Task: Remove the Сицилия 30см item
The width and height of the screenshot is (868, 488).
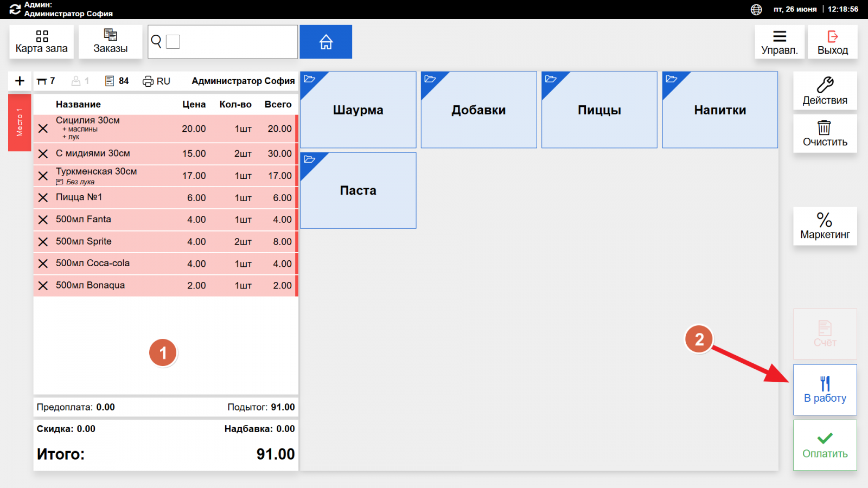Action: [43, 129]
